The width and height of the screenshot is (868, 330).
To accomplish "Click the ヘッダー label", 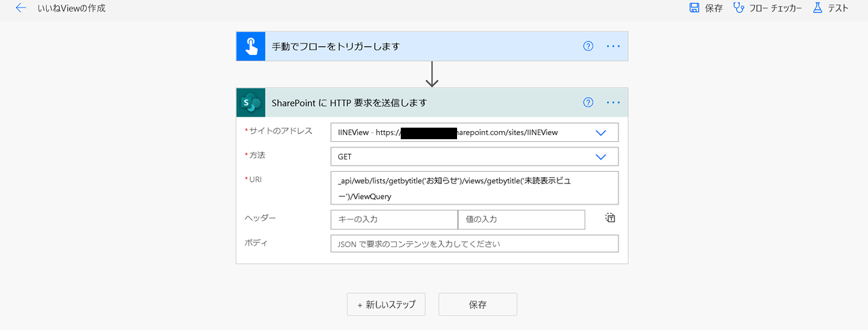I will (x=260, y=217).
